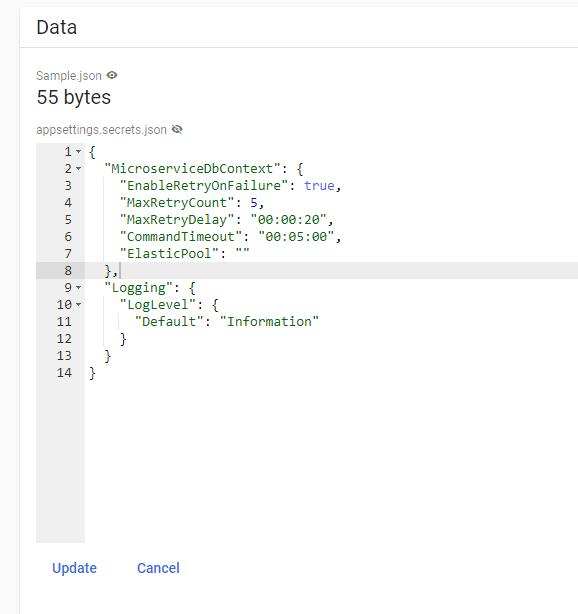Select line number 14 in the gutter
The image size is (578, 614).
[x=64, y=373]
